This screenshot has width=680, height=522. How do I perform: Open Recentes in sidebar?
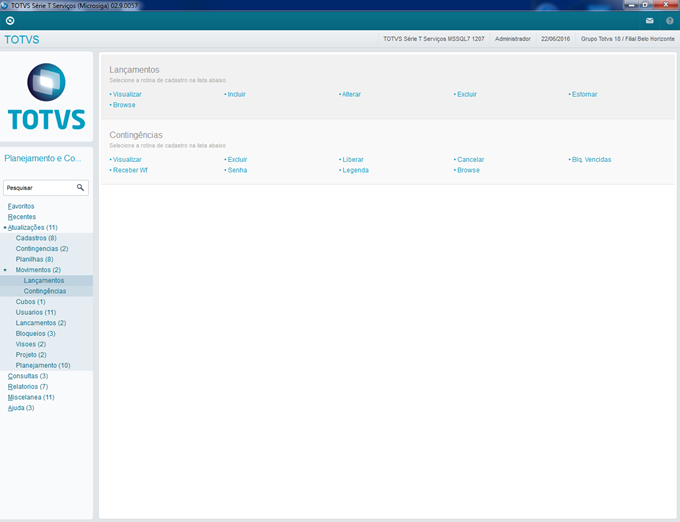coord(22,217)
